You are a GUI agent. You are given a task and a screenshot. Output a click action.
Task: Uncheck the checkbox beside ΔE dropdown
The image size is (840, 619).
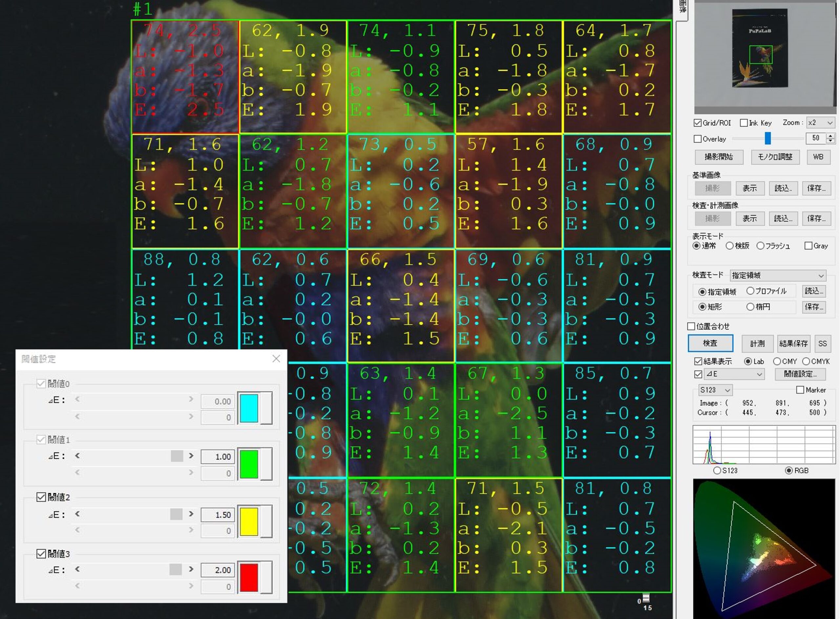(698, 374)
